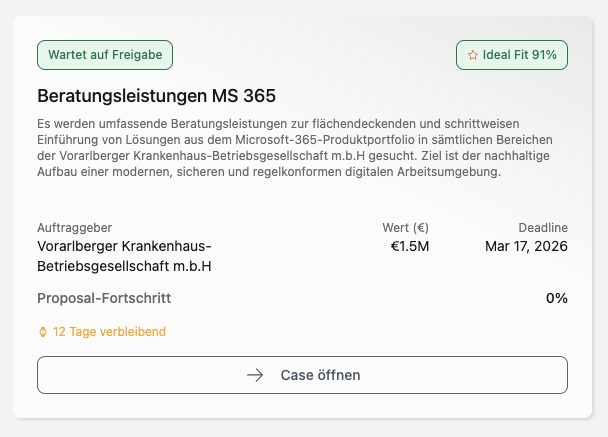Select Vorarlberger Krankenhaus-Betriebsgesellschaft client name
The height and width of the screenshot is (437, 608).
point(125,246)
